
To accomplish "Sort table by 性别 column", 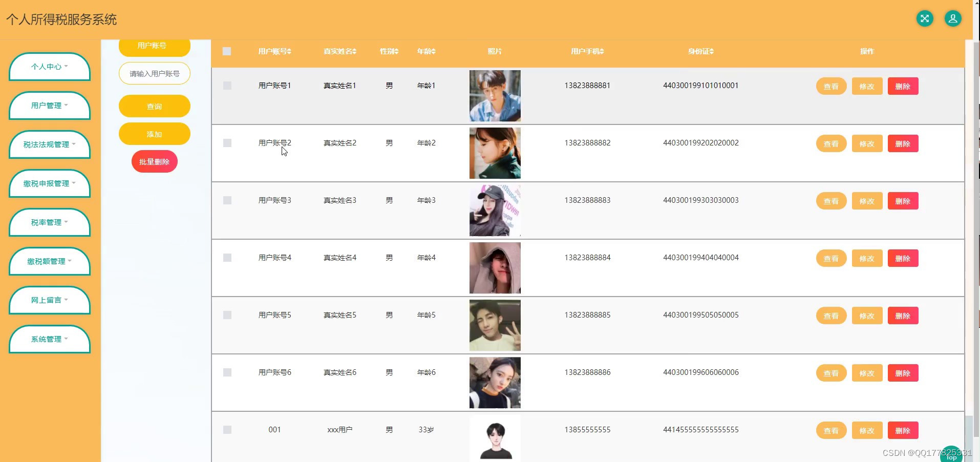I will (x=389, y=51).
